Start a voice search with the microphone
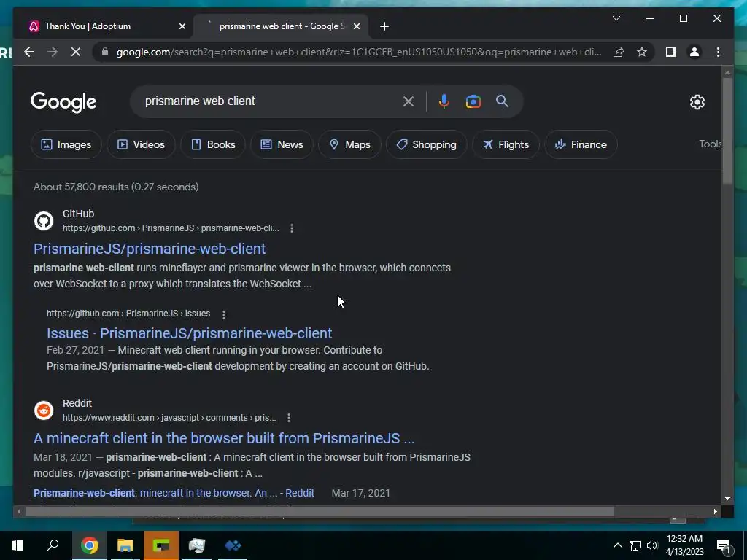Screen dimensions: 747x560 [x=444, y=101]
